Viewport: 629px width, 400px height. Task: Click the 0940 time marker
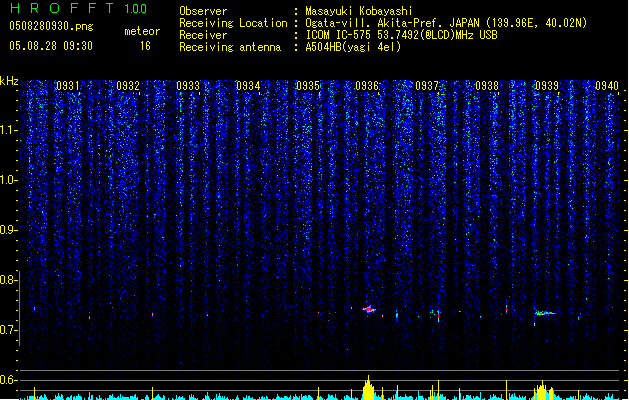607,86
